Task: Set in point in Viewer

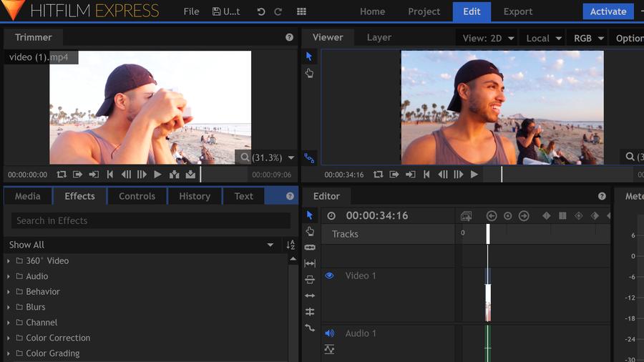Action: pos(394,175)
